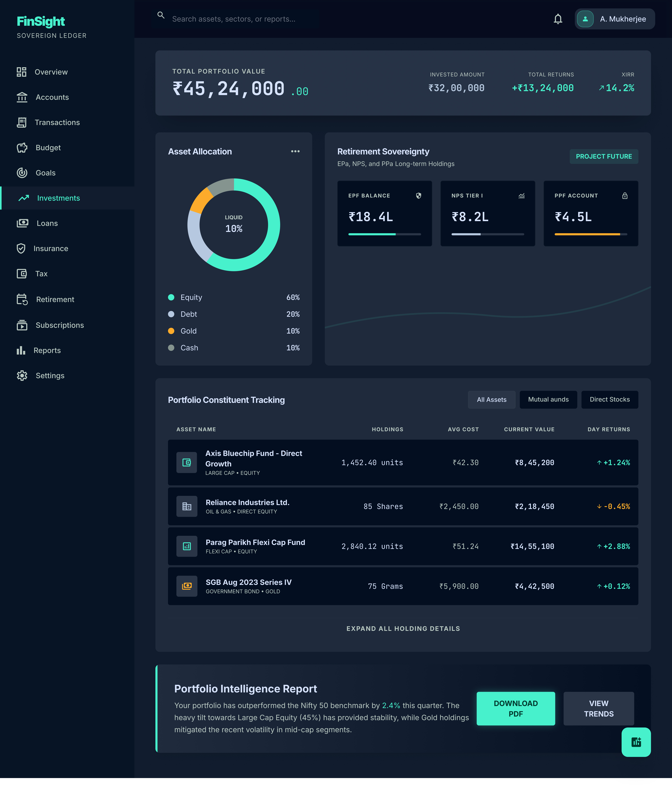Click the Reports bar chart icon
Screen dimensions: 672x790
21,350
